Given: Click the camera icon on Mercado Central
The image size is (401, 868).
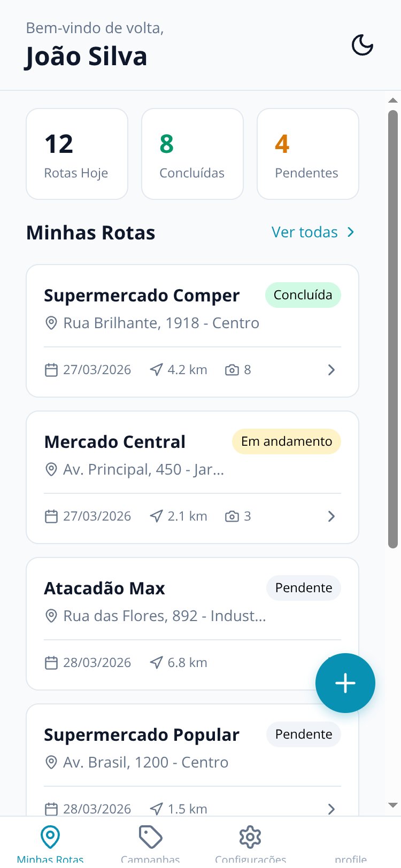Looking at the screenshot, I should point(232,516).
